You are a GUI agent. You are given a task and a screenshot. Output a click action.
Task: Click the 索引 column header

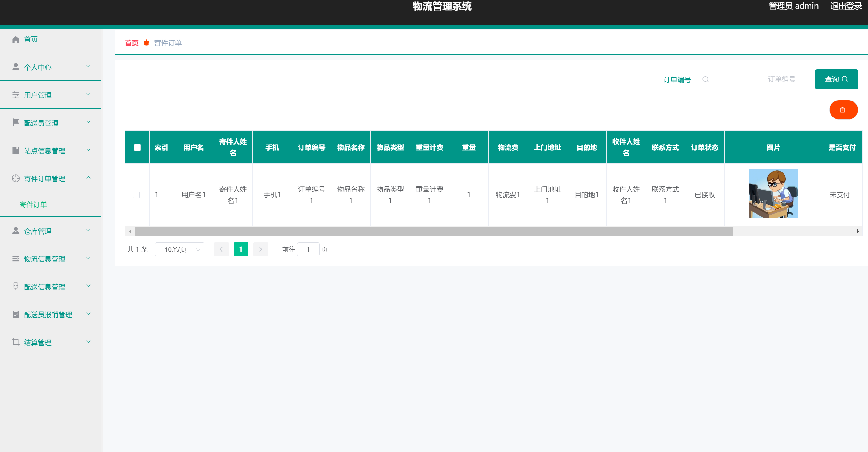[161, 147]
